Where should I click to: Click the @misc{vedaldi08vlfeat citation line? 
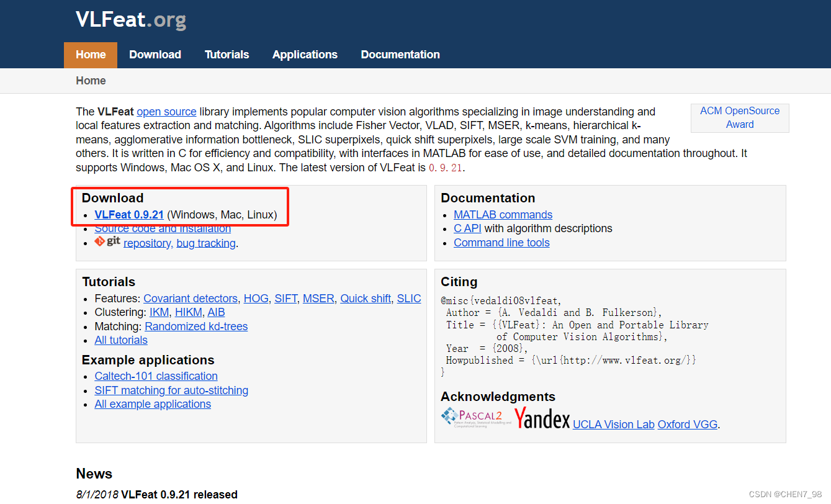(500, 301)
